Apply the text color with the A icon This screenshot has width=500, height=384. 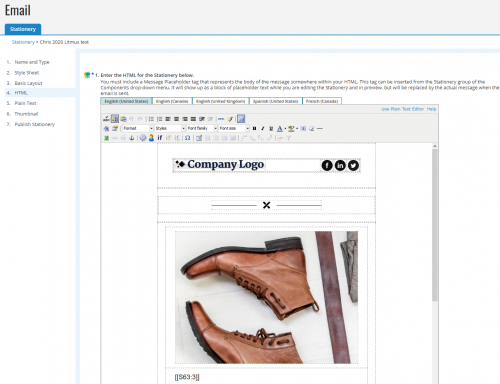[280, 128]
